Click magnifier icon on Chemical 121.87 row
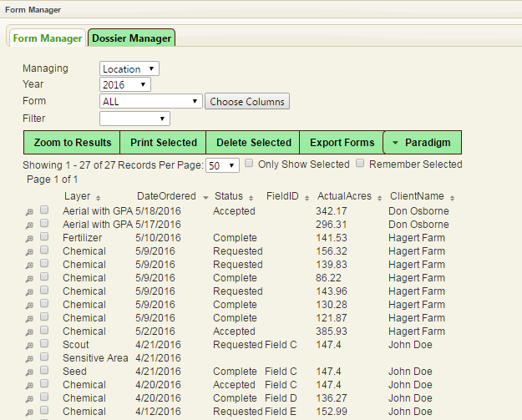Screen dimensions: 522x420 29,318
